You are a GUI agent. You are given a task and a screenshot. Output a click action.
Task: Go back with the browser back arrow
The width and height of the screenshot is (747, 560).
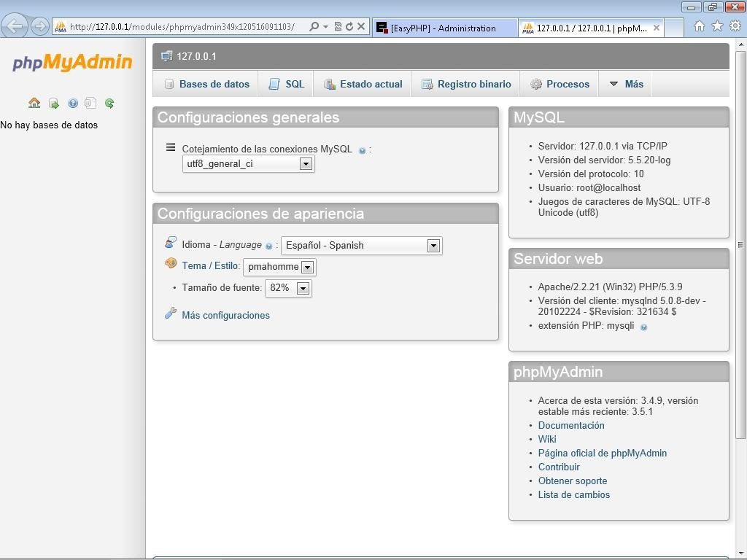coord(15,26)
